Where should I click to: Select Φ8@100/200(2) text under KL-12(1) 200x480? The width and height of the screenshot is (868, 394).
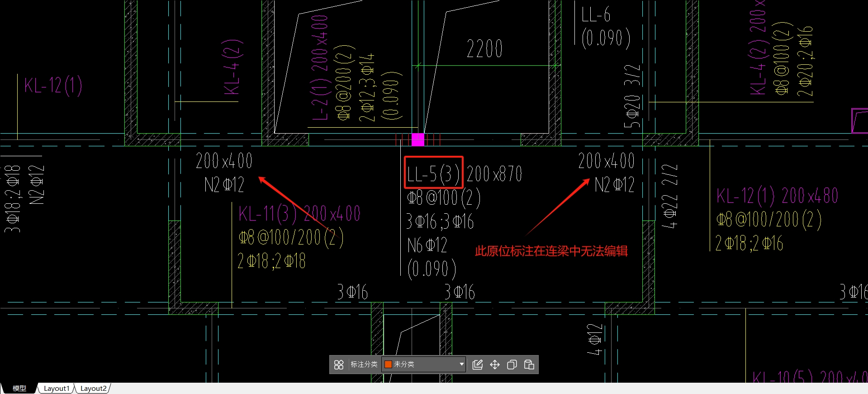[769, 220]
